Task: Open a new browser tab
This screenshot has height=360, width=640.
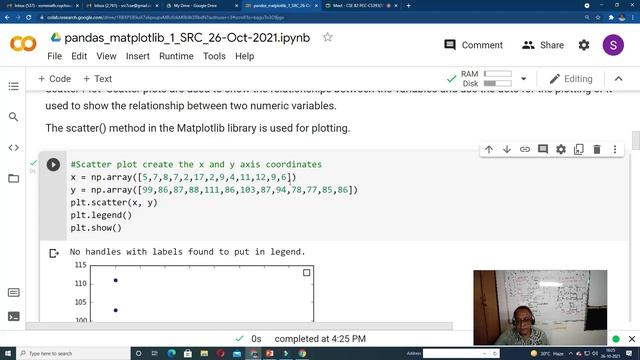Action: pyautogui.click(x=409, y=6)
